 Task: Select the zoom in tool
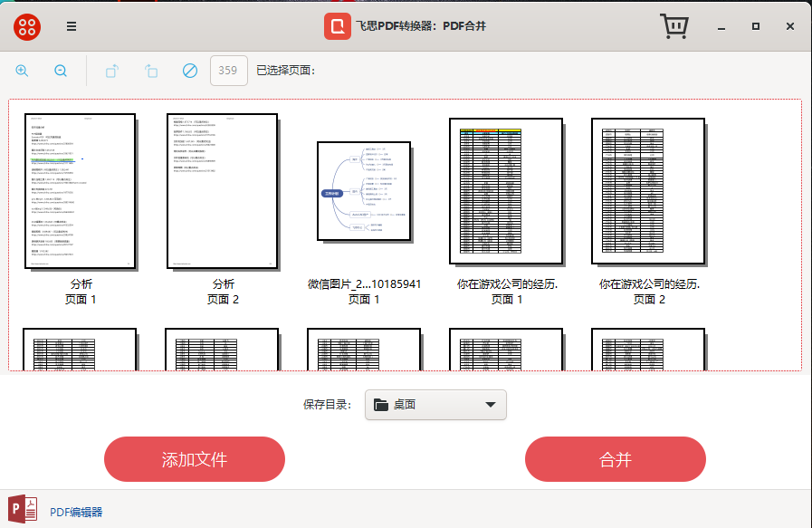point(22,70)
